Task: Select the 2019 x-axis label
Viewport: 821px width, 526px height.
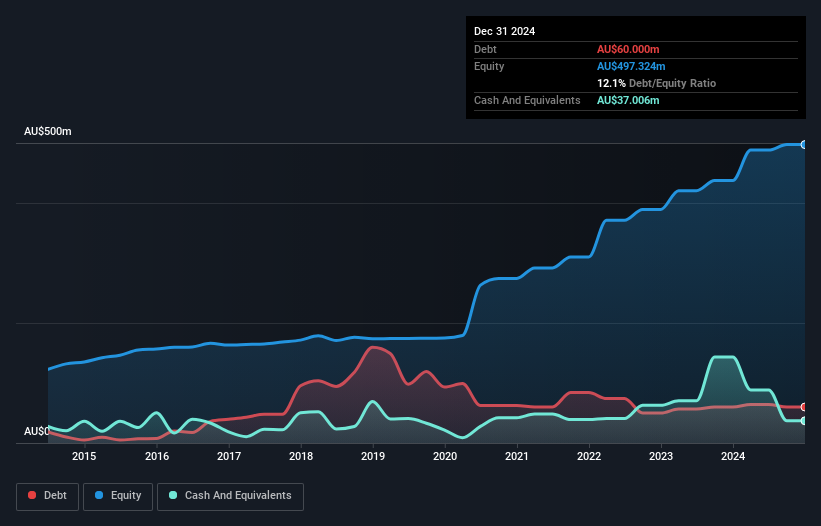Action: pyautogui.click(x=373, y=456)
